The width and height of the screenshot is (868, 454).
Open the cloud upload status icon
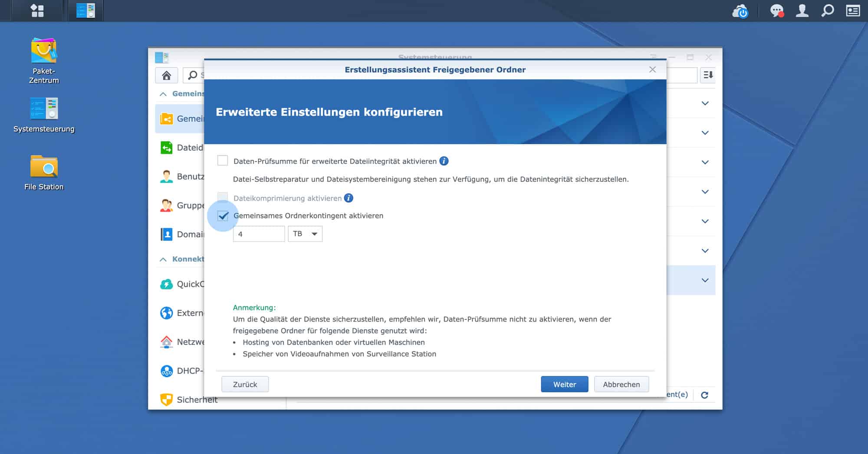tap(740, 11)
